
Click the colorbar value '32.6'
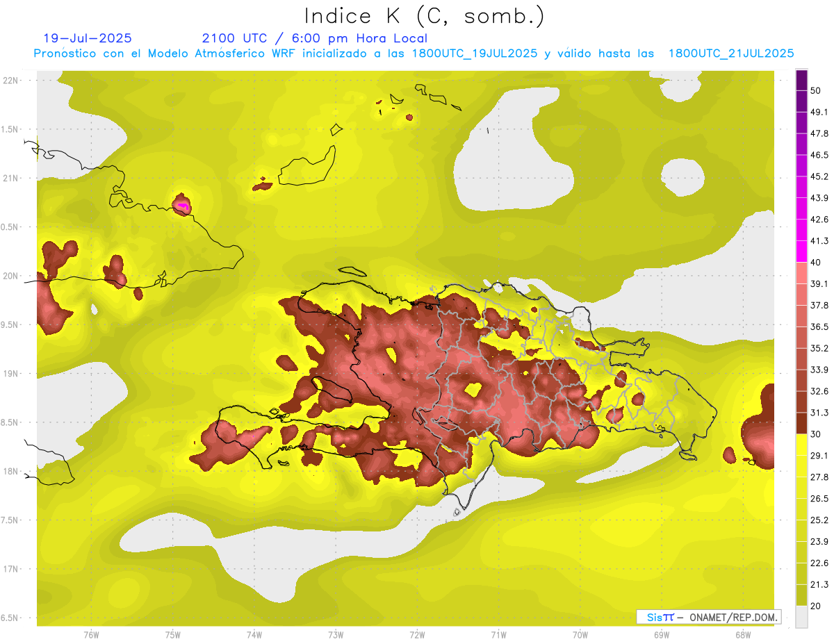pyautogui.click(x=819, y=391)
